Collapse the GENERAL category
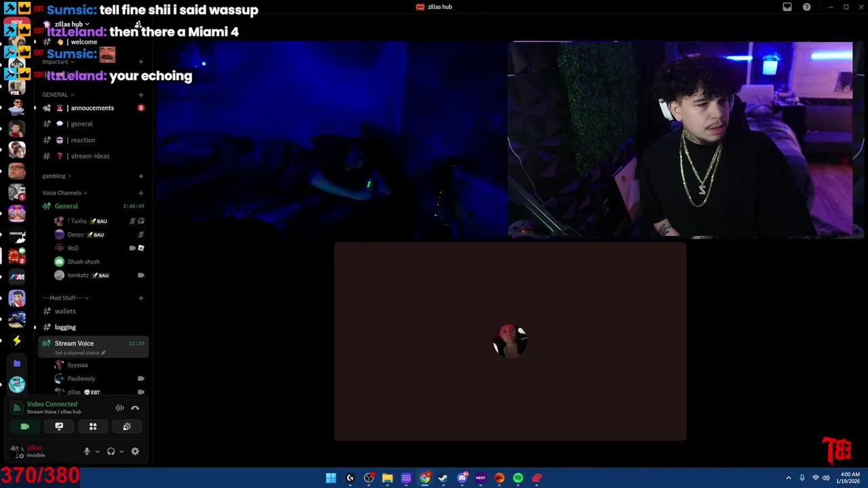 tap(58, 94)
